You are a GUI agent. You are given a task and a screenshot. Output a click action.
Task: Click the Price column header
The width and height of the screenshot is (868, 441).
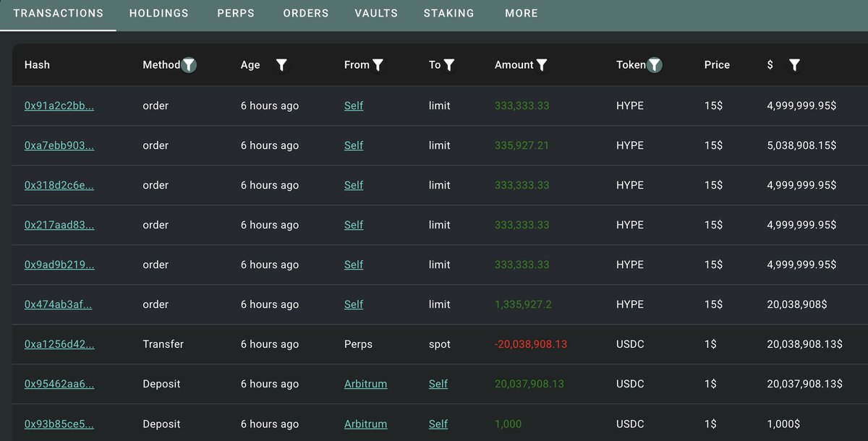tap(717, 65)
